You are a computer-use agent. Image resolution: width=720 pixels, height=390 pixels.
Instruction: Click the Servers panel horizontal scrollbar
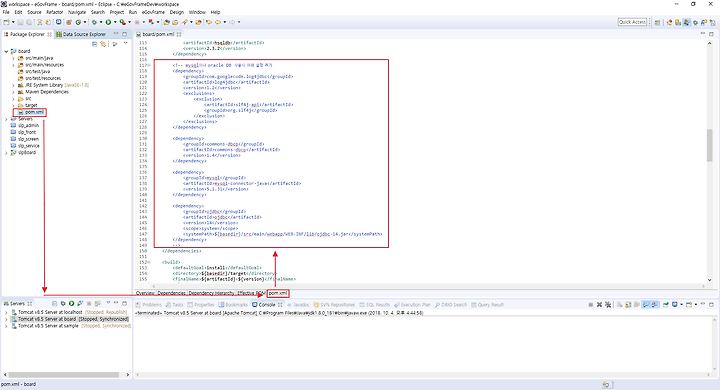pos(63,375)
